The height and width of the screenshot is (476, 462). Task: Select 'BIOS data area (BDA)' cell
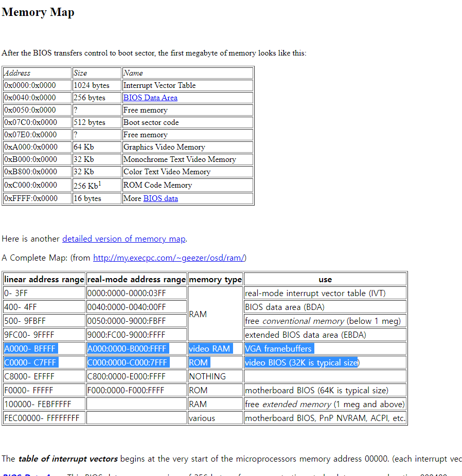click(x=325, y=307)
